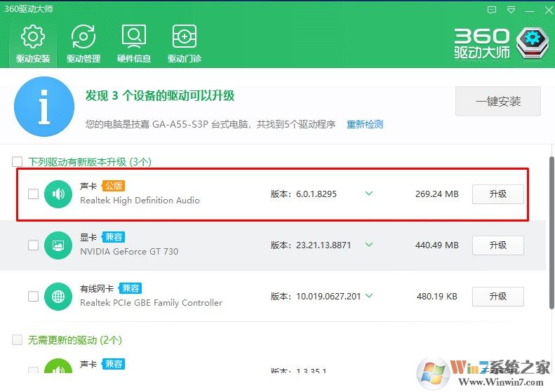The image size is (555, 392).
Task: Click 升级 for the NVIDIA GeForce GT 730
Action: pyautogui.click(x=497, y=245)
